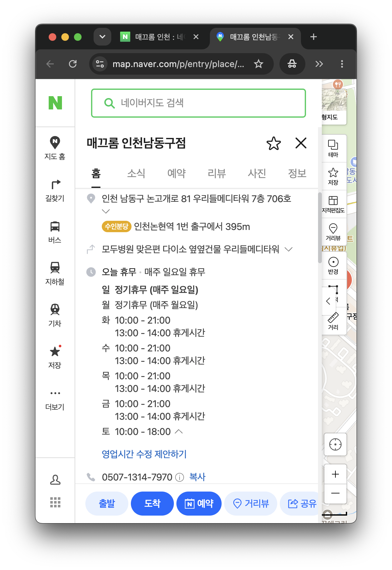Select the 반경 radius tool
This screenshot has width=392, height=570.
(x=333, y=265)
